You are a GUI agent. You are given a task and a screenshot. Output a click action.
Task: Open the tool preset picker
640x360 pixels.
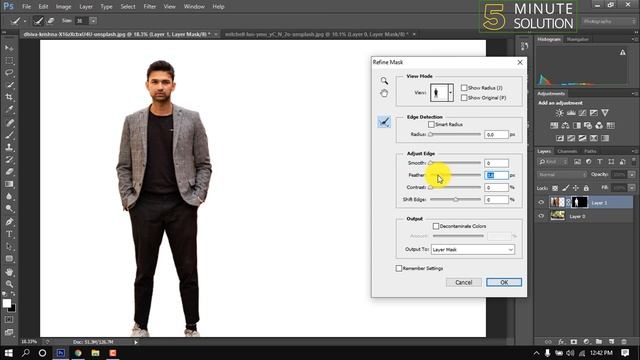coord(18,20)
